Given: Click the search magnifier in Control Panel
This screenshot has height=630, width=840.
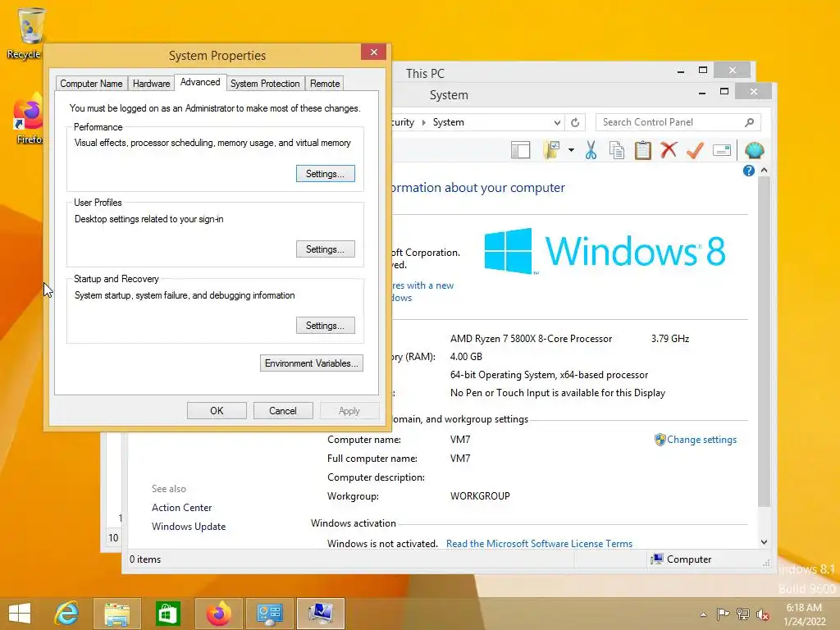Looking at the screenshot, I should click(x=750, y=122).
